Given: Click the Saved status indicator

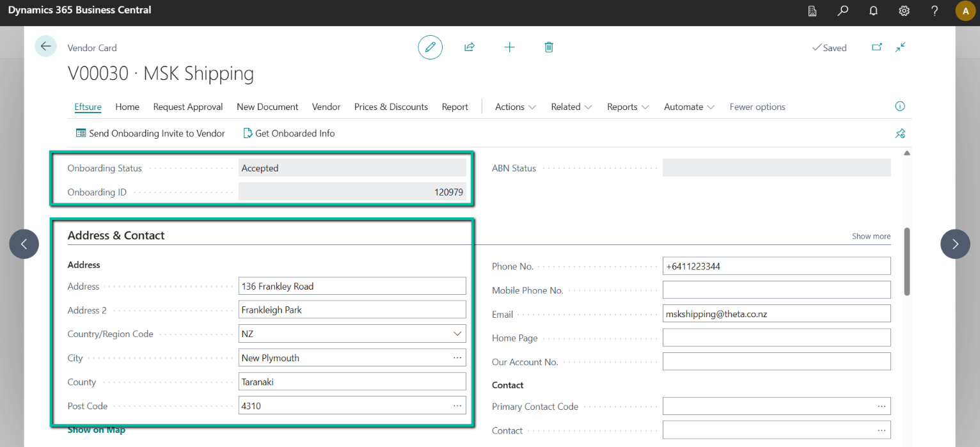Looking at the screenshot, I should click(829, 48).
